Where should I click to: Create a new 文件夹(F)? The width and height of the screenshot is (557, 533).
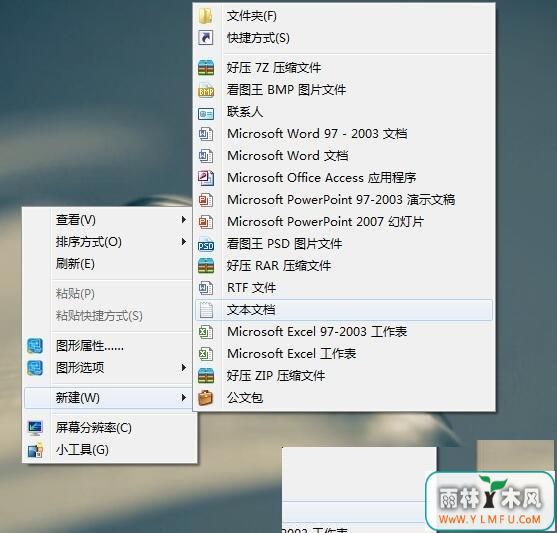pos(252,16)
